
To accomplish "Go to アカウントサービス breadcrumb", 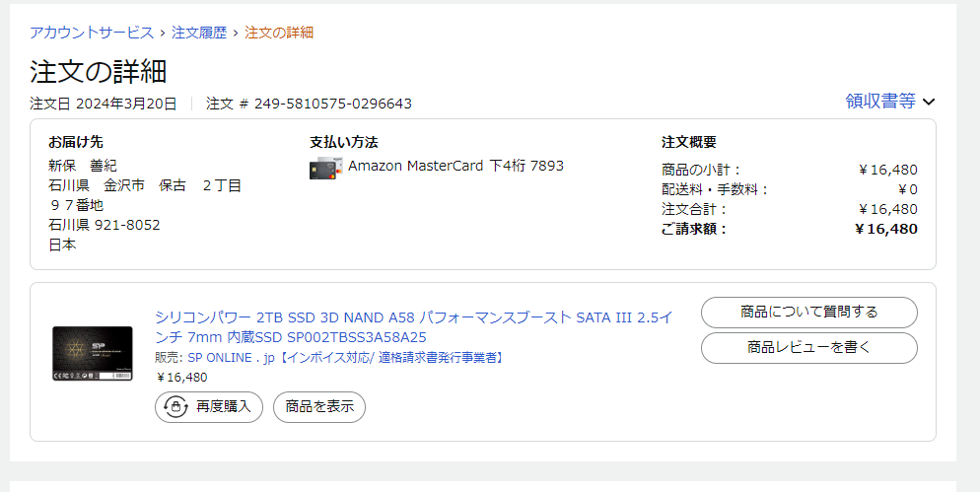I will pos(92,33).
